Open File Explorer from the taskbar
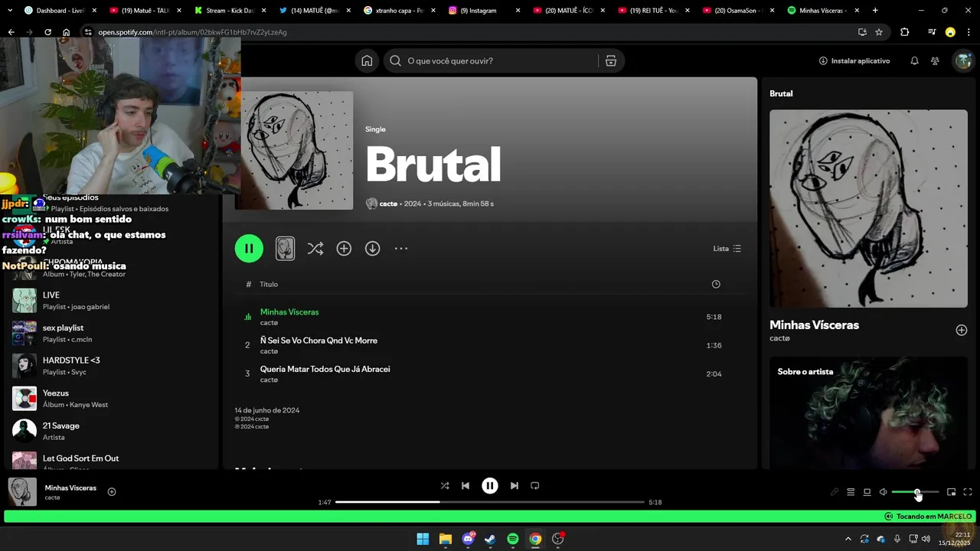The height and width of the screenshot is (551, 980). coord(446,539)
